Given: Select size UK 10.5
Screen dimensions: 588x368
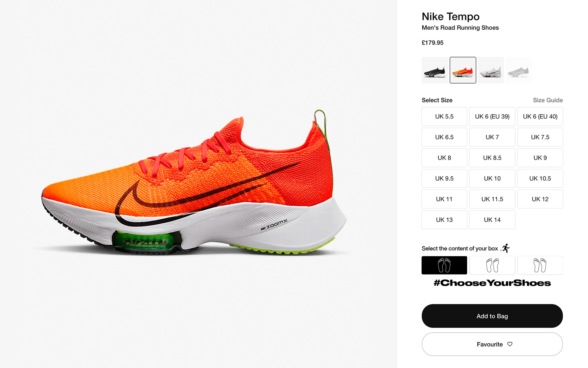Looking at the screenshot, I should pos(540,178).
